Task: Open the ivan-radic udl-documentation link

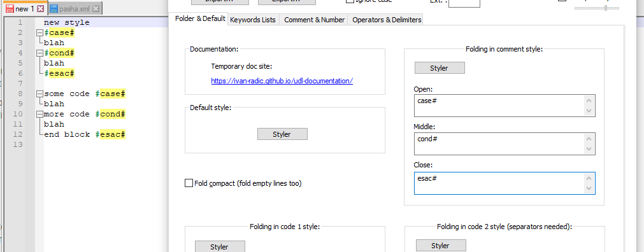Action: point(282,81)
